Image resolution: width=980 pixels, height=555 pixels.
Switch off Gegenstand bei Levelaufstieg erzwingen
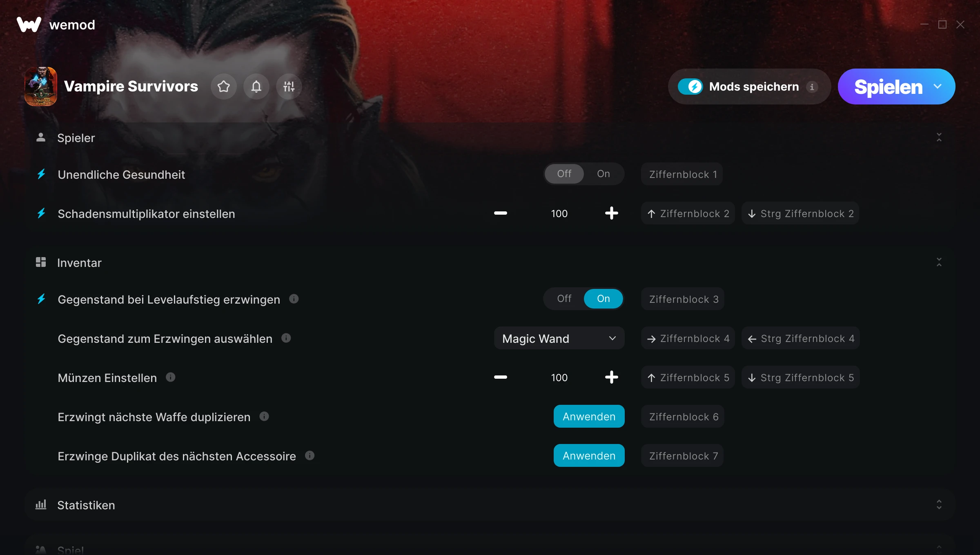click(x=564, y=299)
